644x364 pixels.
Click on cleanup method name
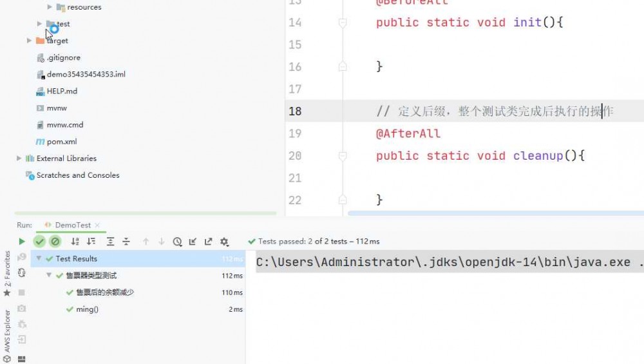538,156
